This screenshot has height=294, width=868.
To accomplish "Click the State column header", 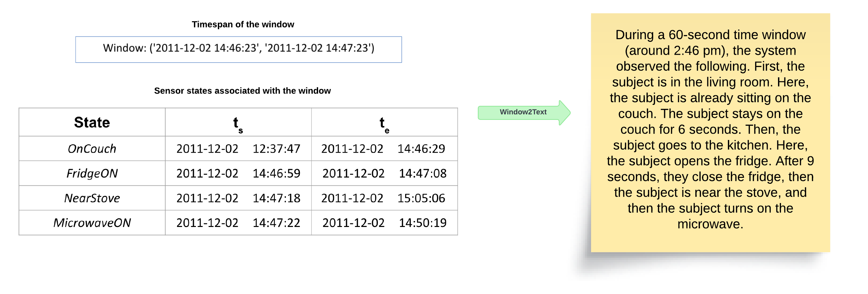I will pos(92,122).
